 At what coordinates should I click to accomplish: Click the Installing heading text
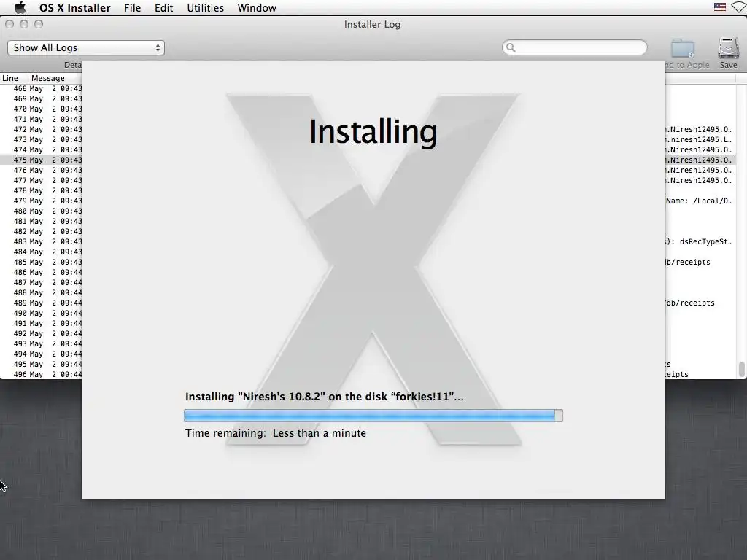[x=373, y=132]
